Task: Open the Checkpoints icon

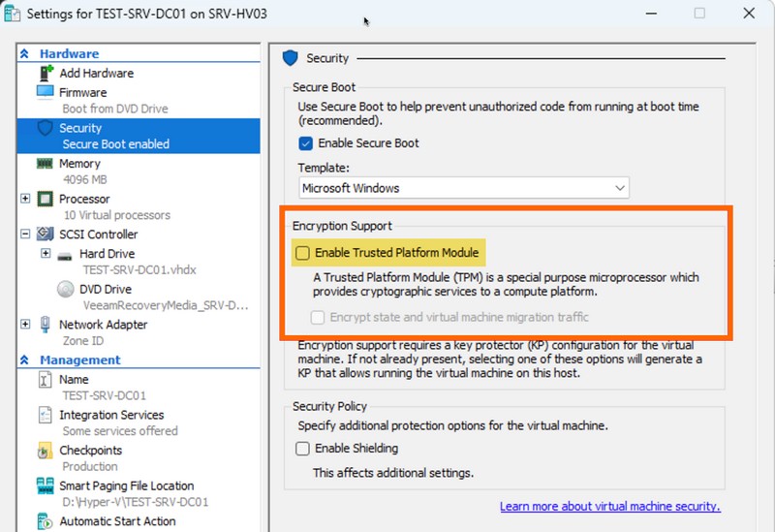Action: point(45,451)
